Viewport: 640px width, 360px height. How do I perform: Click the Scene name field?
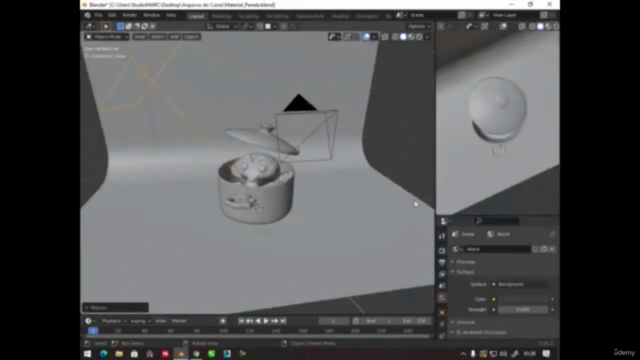[433, 15]
